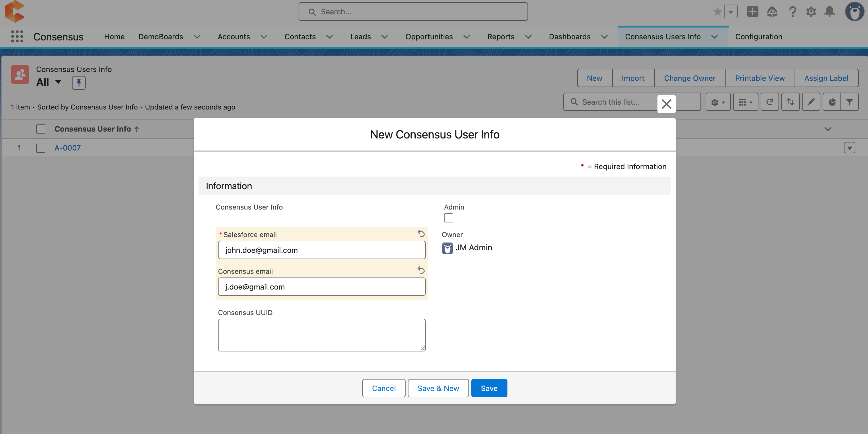This screenshot has height=434, width=868.
Task: Click the Assign Label button
Action: point(826,78)
